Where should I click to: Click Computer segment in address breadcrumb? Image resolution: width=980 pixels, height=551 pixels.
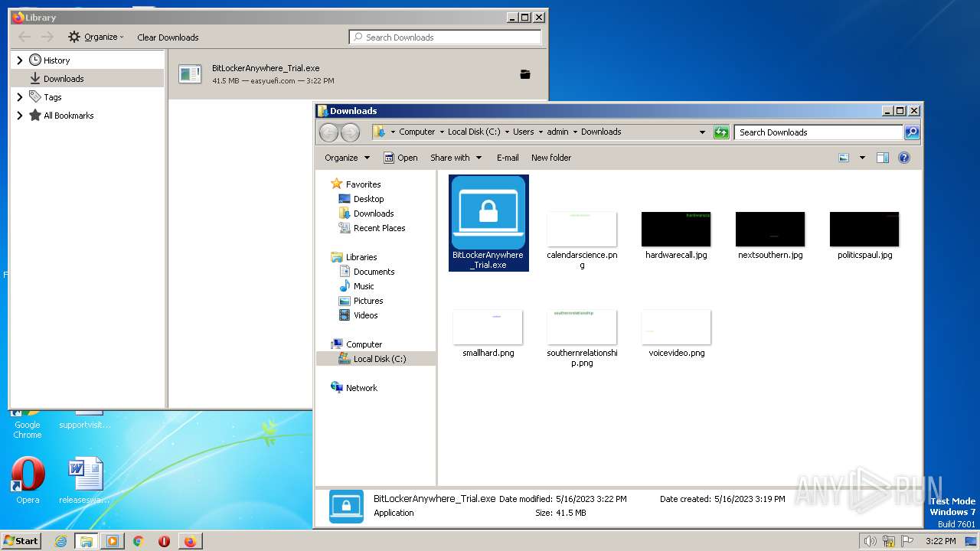point(416,132)
